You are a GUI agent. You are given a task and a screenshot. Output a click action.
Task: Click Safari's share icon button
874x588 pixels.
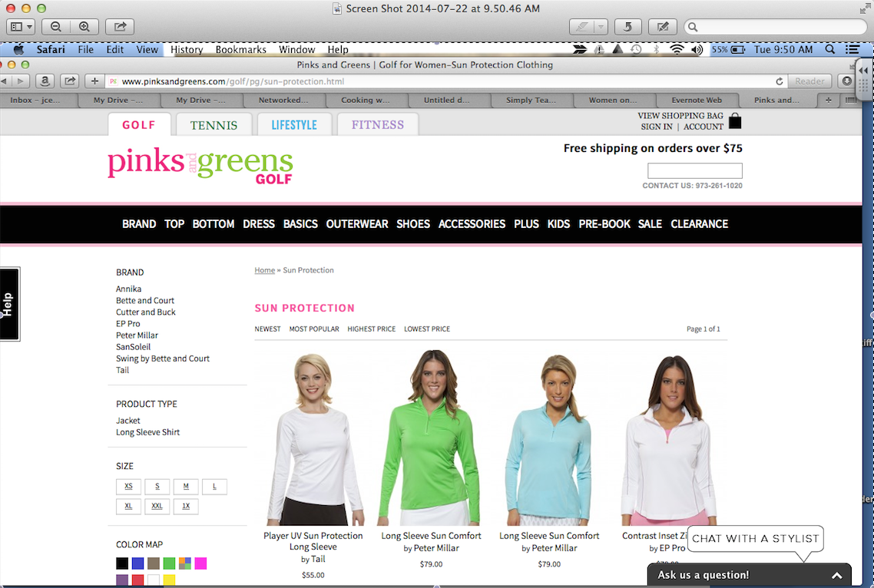70,81
